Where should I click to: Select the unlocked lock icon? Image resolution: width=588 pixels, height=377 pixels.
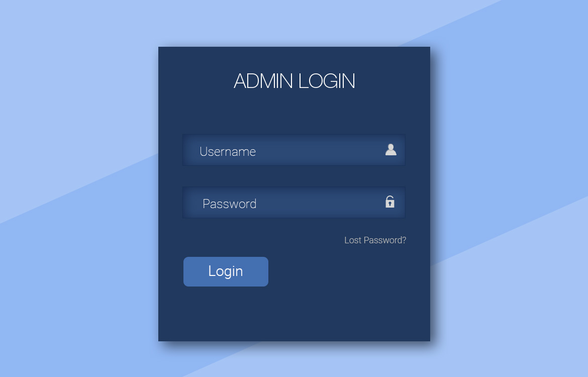point(390,202)
